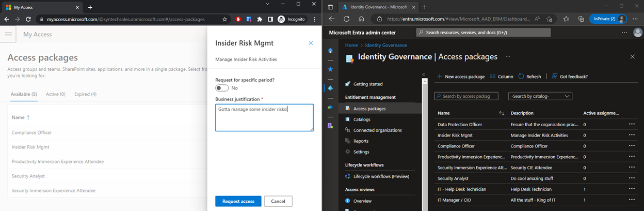Click the Request access button
Viewport: 644px width, 211px height.
238,201
